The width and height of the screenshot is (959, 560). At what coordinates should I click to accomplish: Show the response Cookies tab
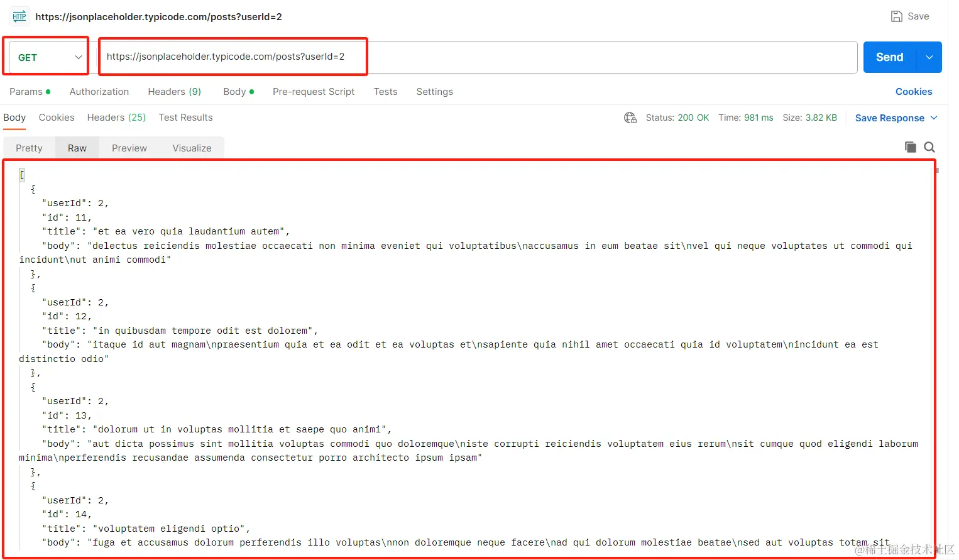pyautogui.click(x=57, y=118)
